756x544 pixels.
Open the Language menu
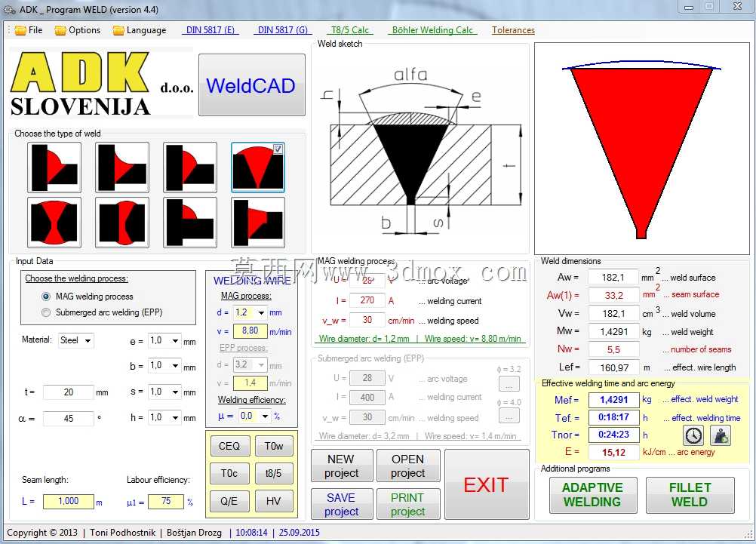coord(140,30)
